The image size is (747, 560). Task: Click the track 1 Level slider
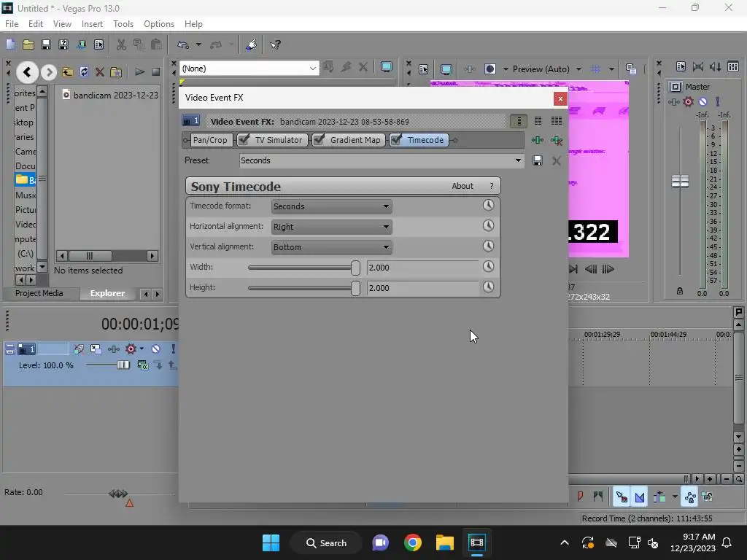[x=123, y=365]
